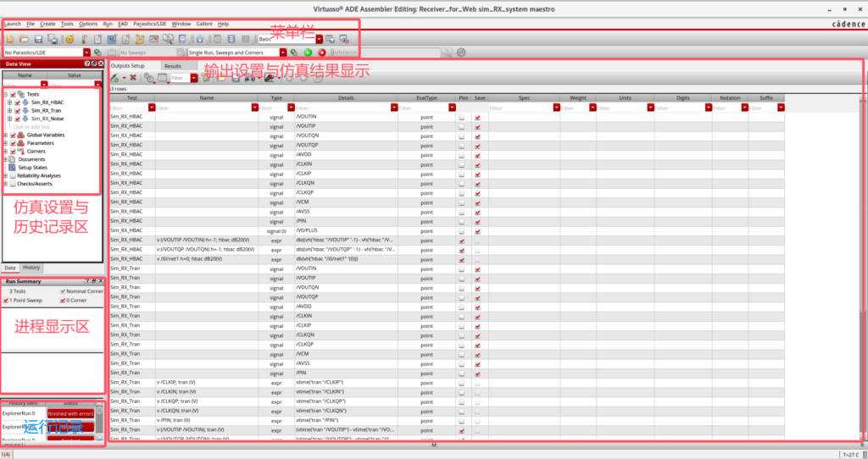The width and height of the screenshot is (868, 459).
Task: Enable the Checks/Asserts checkbox
Action: tap(13, 184)
